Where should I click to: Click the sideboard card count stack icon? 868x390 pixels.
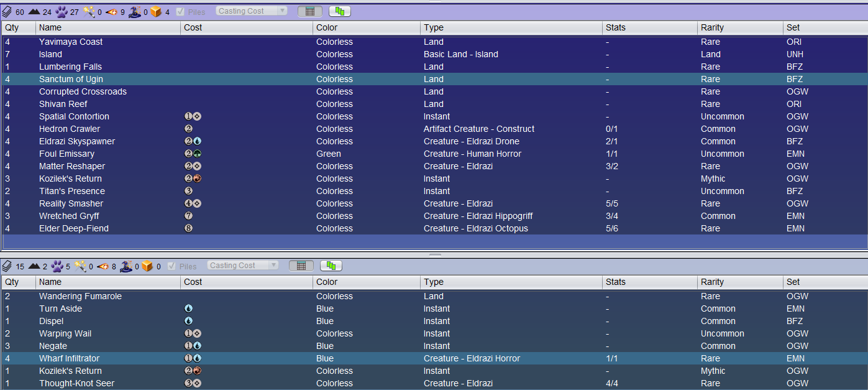(x=7, y=266)
